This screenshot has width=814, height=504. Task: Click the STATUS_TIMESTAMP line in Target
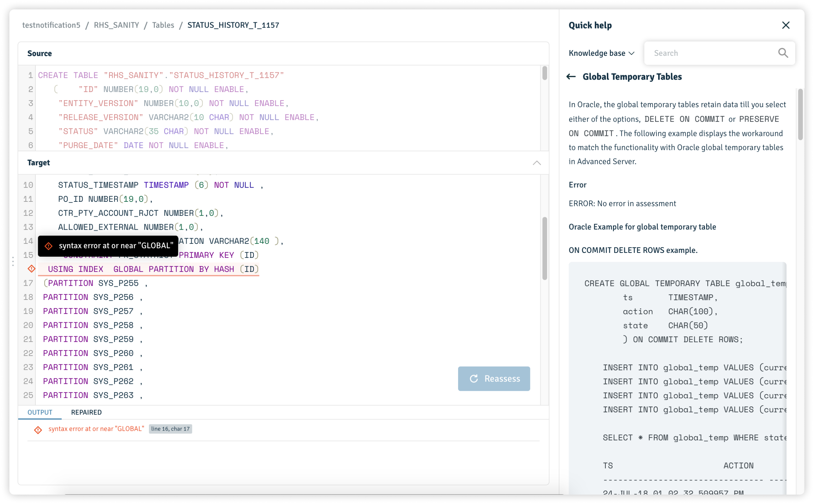click(161, 185)
